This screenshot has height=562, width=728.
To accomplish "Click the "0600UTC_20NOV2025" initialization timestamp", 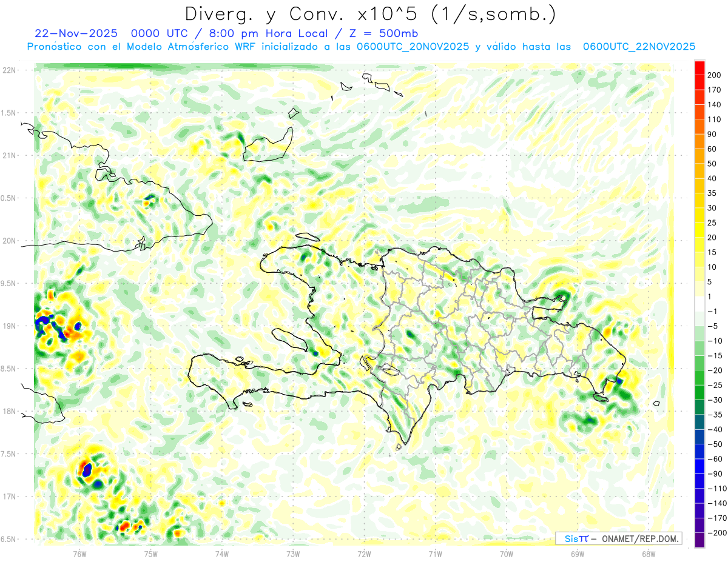I will pos(413,46).
